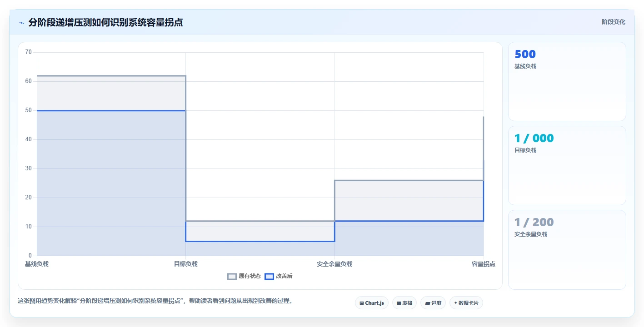Click the y-axis value 50
The image size is (644, 327).
pyautogui.click(x=28, y=110)
